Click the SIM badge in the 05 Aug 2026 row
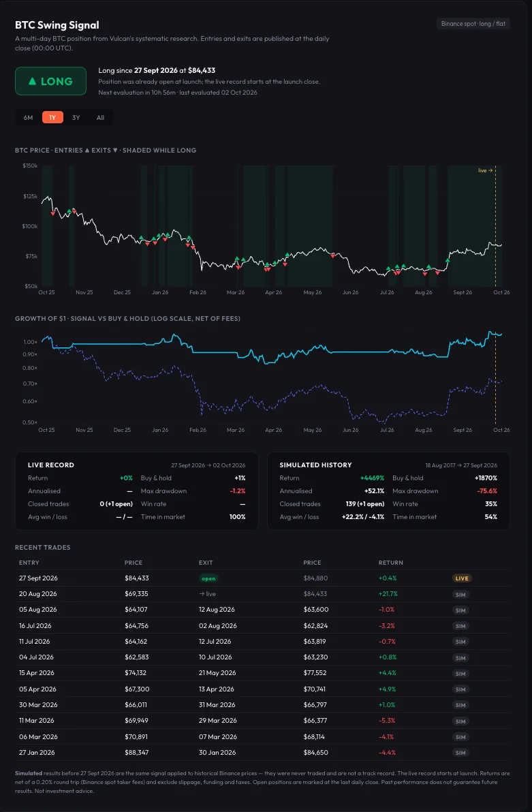The height and width of the screenshot is (812, 532). pyautogui.click(x=460, y=610)
